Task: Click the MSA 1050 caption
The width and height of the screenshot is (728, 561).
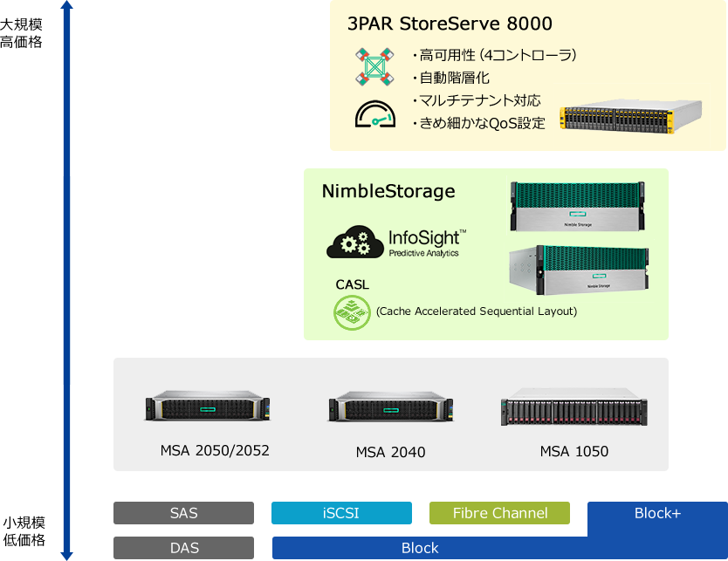Action: [x=573, y=451]
